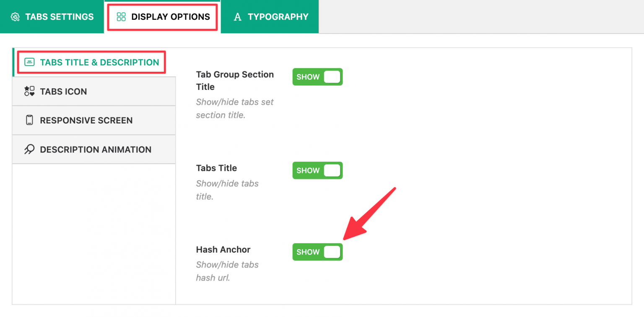Viewport: 644px width, 317px height.
Task: Click the mobile phone icon beside Responsive Screen
Action: 29,120
